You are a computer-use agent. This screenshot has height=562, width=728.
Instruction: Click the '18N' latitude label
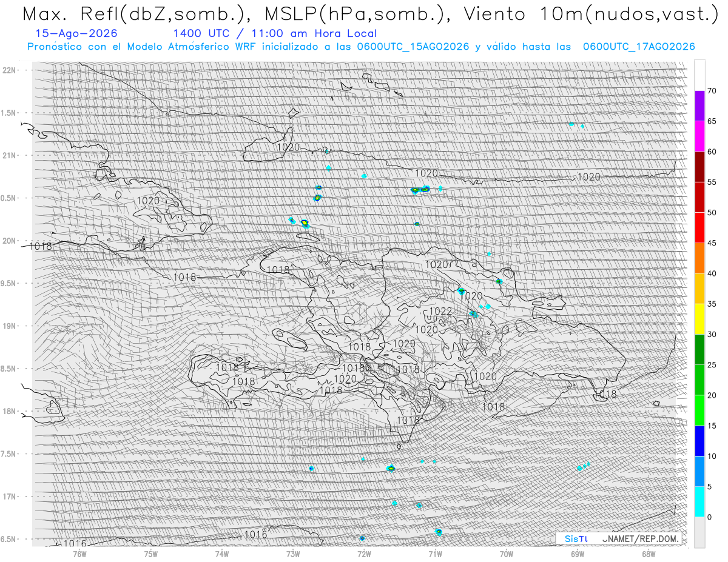pyautogui.click(x=9, y=411)
